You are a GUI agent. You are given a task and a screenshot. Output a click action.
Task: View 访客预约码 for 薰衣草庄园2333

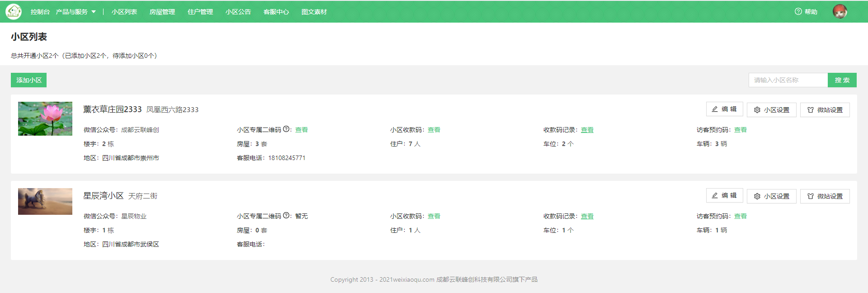tap(741, 130)
